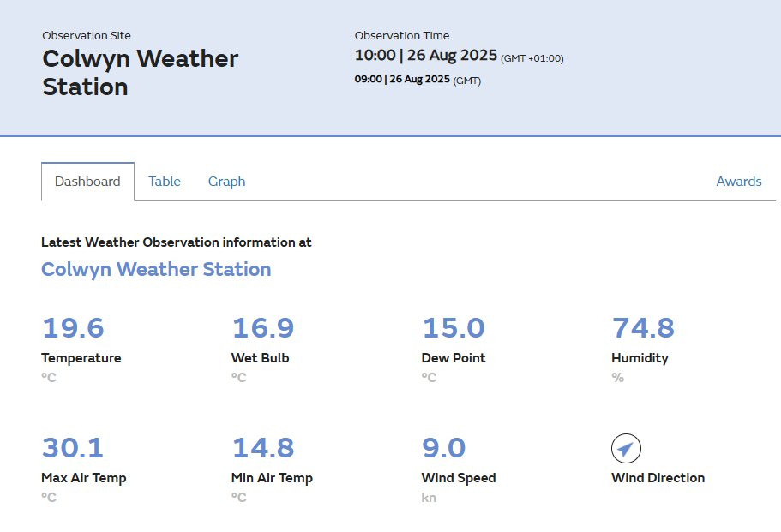Click the Temperature label

81,358
